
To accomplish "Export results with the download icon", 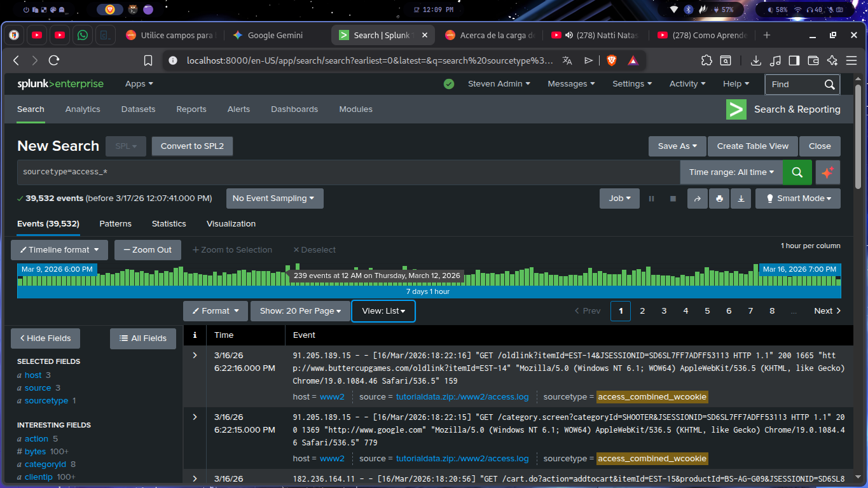I will click(741, 199).
